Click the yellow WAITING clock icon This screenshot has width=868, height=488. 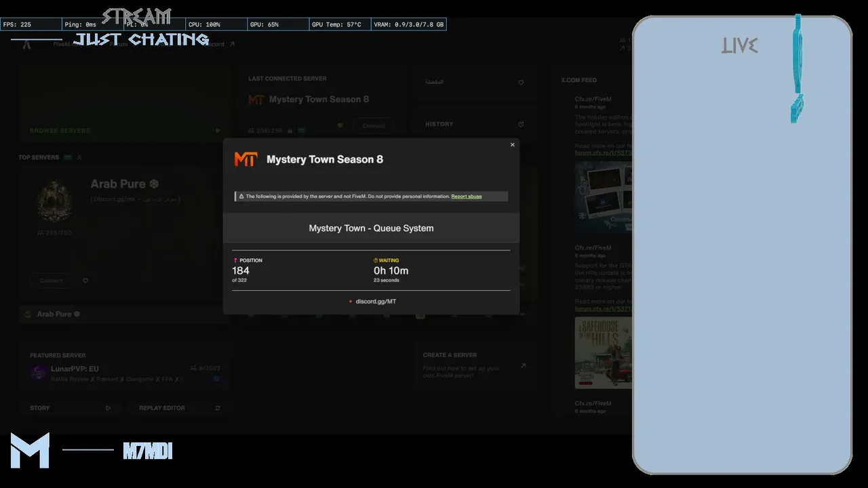376,260
